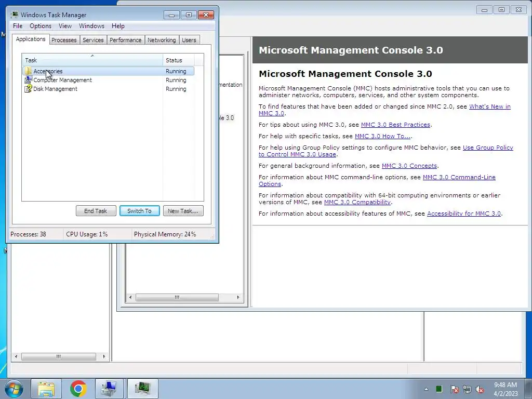Viewport: 532px width, 399px height.
Task: Launch Google Chrome from the taskbar
Action: click(78, 389)
